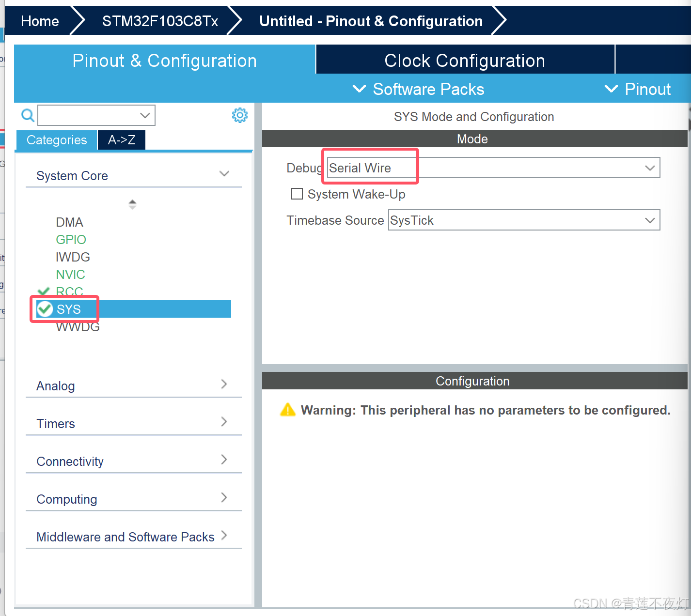Open the categories settings gear icon
Viewport: 691px width, 616px height.
pos(240,115)
